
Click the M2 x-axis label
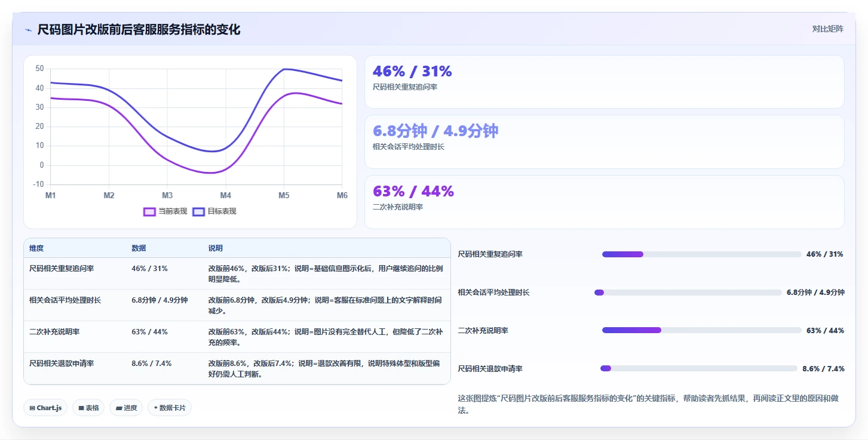click(x=109, y=196)
